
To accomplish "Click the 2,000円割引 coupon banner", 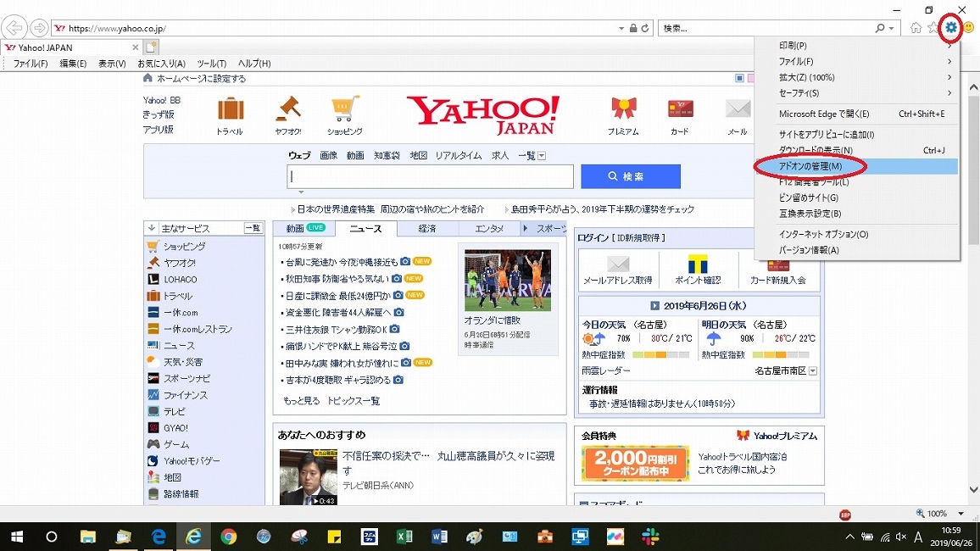I will click(636, 463).
